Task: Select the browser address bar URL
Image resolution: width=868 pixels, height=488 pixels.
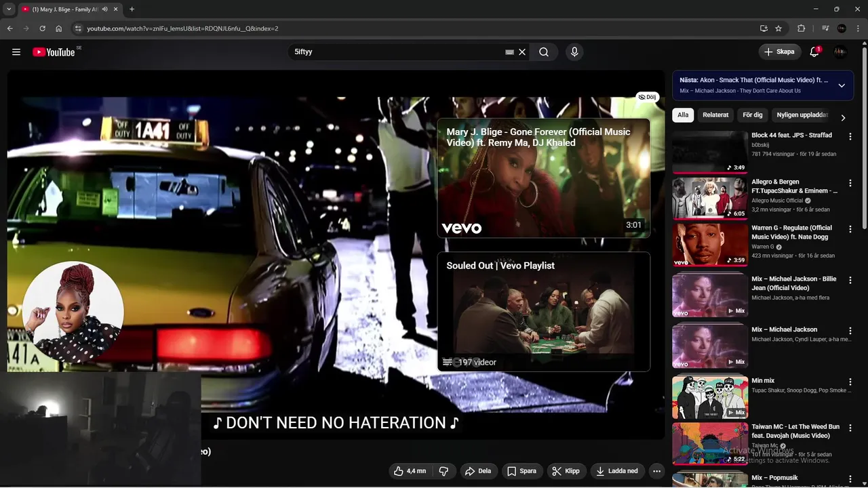Action: coord(182,28)
